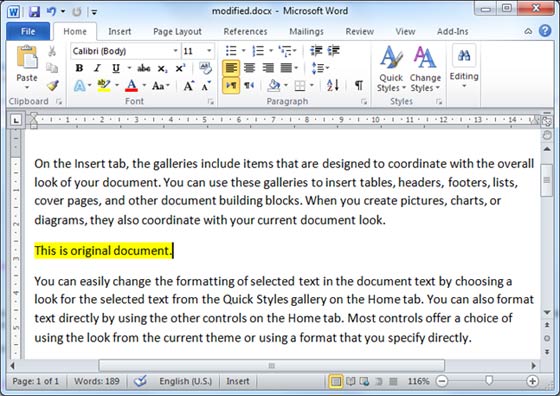This screenshot has height=396, width=560.
Task: Switch to the References tab
Action: [x=245, y=31]
